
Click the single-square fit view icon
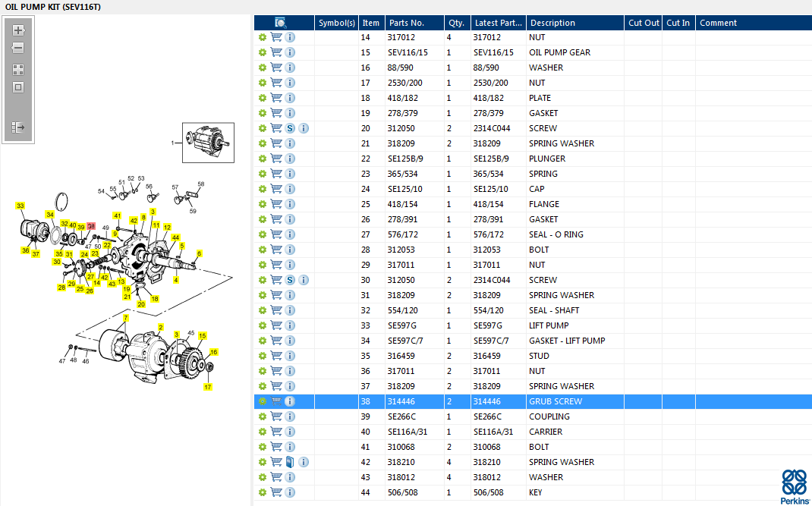18,87
